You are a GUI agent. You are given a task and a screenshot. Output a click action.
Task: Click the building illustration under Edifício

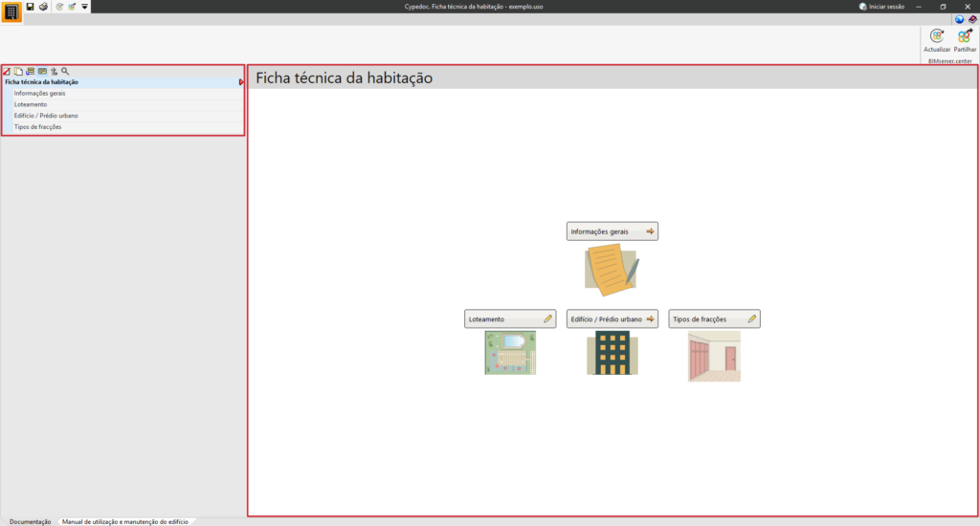pyautogui.click(x=612, y=353)
